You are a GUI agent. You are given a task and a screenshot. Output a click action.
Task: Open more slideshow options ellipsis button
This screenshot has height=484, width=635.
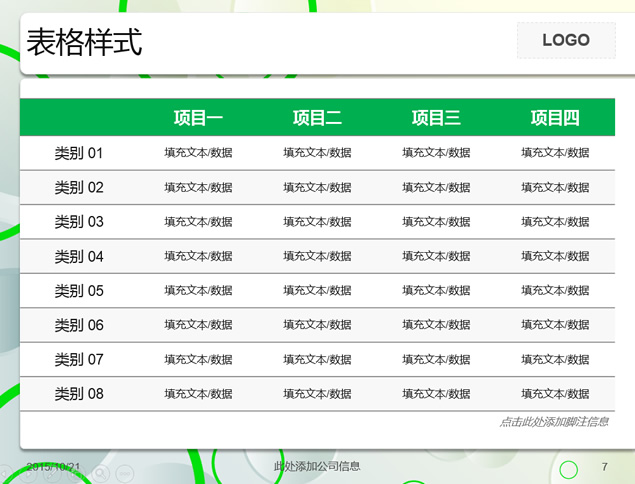[124, 473]
